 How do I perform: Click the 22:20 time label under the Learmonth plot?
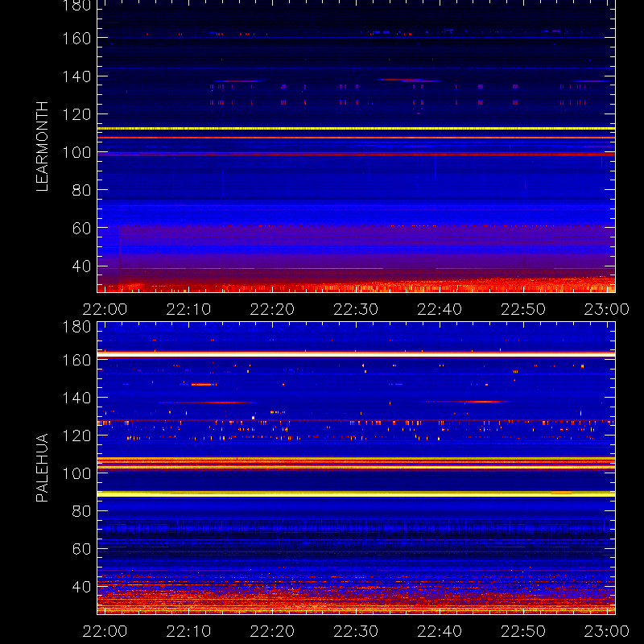tap(272, 309)
